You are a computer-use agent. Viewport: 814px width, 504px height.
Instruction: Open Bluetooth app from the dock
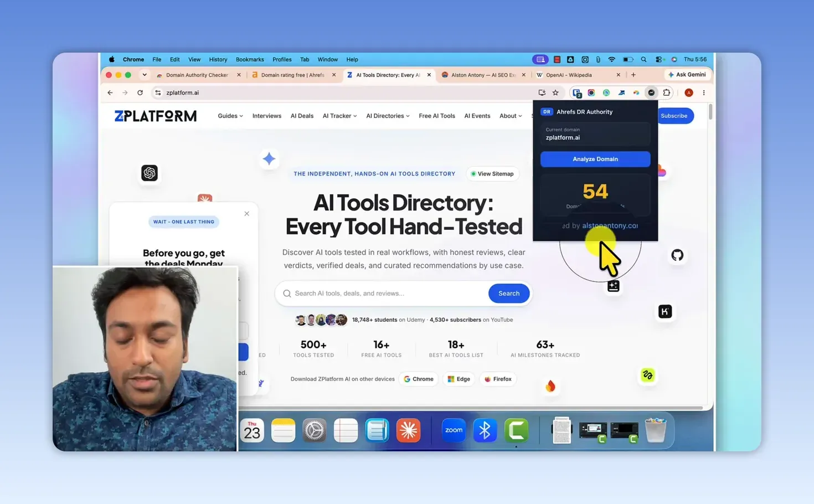tap(485, 430)
